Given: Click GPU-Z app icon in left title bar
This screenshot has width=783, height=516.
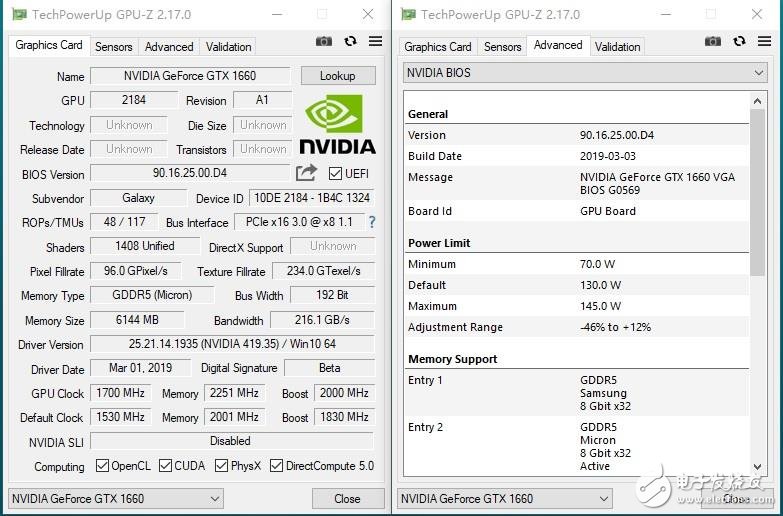Looking at the screenshot, I should [x=19, y=14].
